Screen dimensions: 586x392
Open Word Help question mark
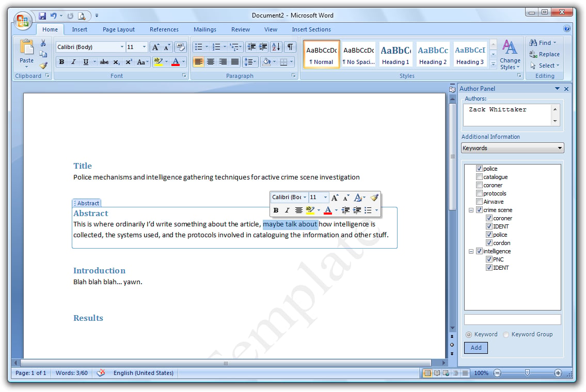(566, 29)
